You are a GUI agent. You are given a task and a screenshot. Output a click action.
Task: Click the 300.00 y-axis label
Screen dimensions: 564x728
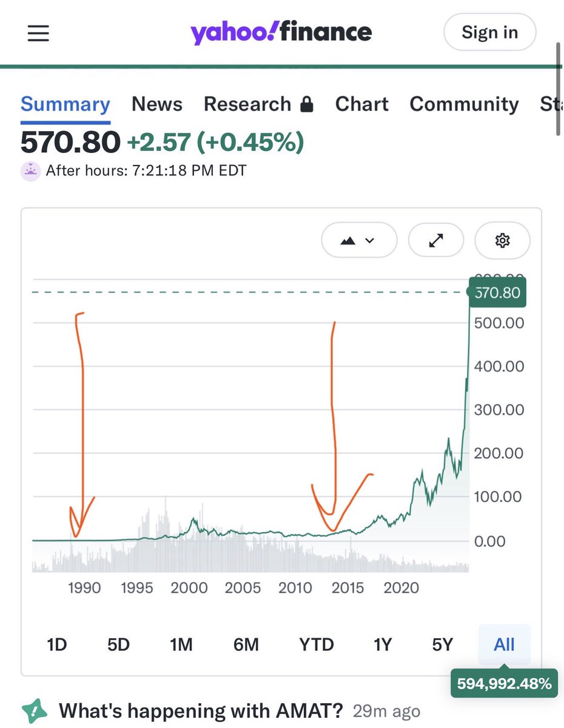click(x=499, y=410)
